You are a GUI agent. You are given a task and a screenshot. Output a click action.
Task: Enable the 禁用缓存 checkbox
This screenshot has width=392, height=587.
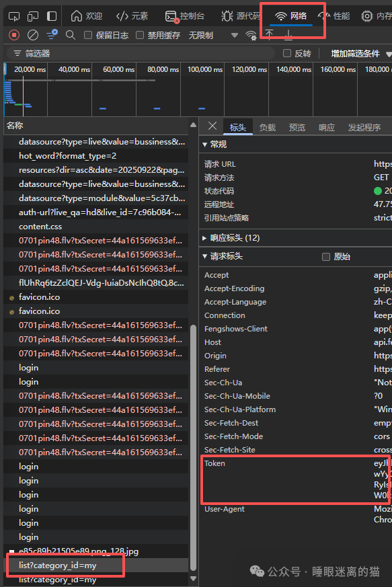(x=140, y=35)
